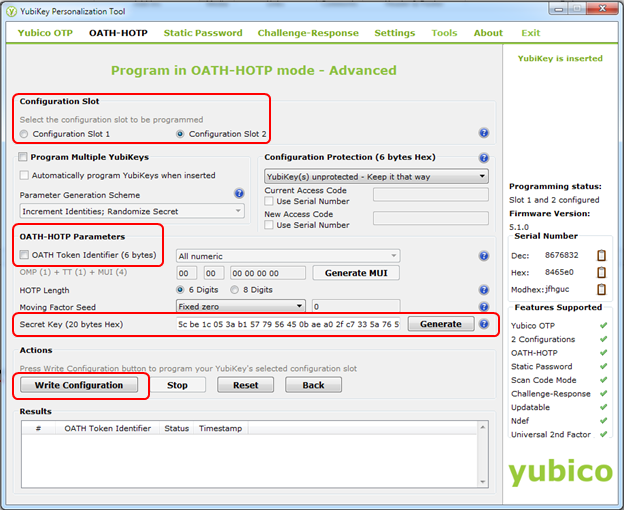Click the New Access Code input field

tap(431, 218)
